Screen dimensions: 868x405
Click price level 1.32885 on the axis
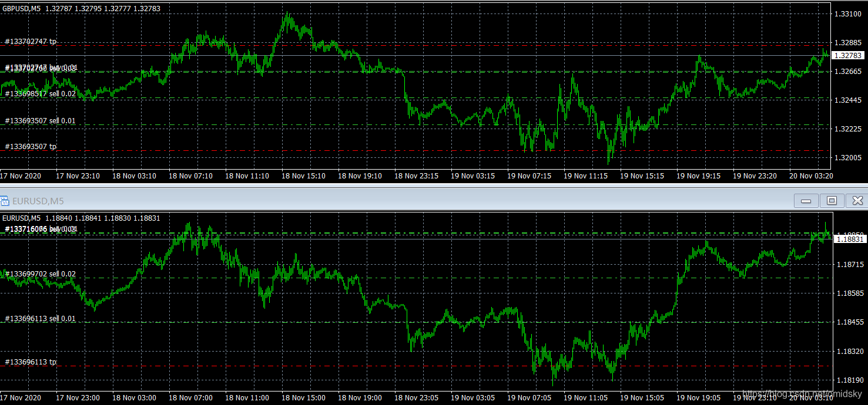click(x=848, y=43)
